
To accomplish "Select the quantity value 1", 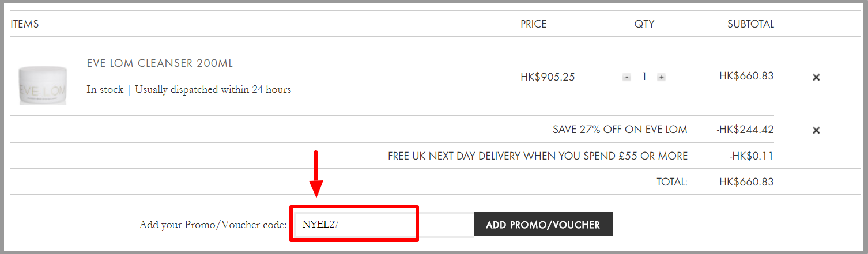I will coord(644,77).
